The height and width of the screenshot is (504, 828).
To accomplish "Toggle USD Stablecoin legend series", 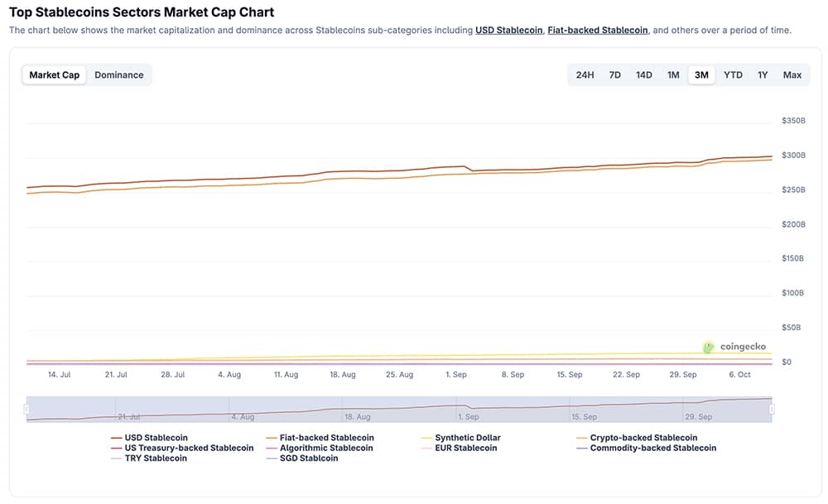I will [156, 438].
